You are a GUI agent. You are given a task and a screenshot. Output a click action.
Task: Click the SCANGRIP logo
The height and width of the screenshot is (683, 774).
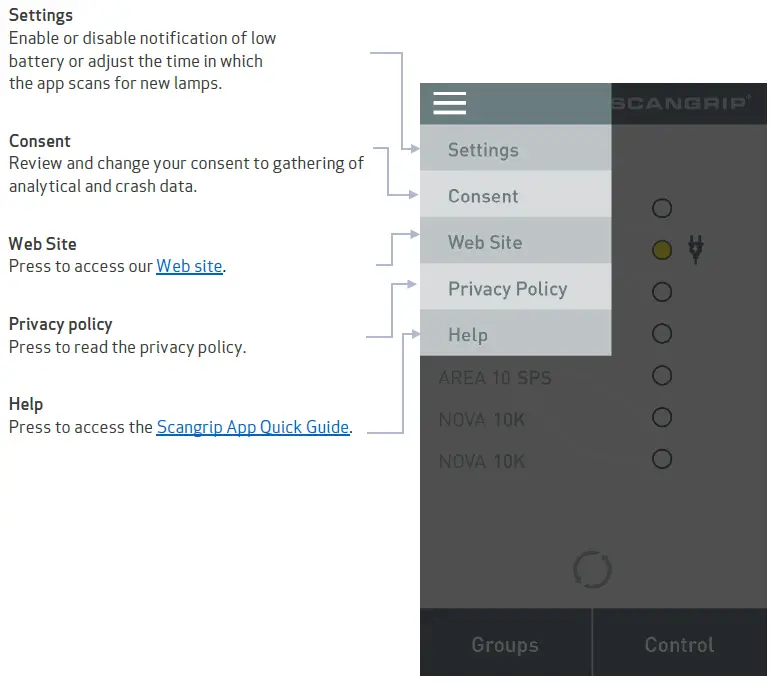(681, 103)
